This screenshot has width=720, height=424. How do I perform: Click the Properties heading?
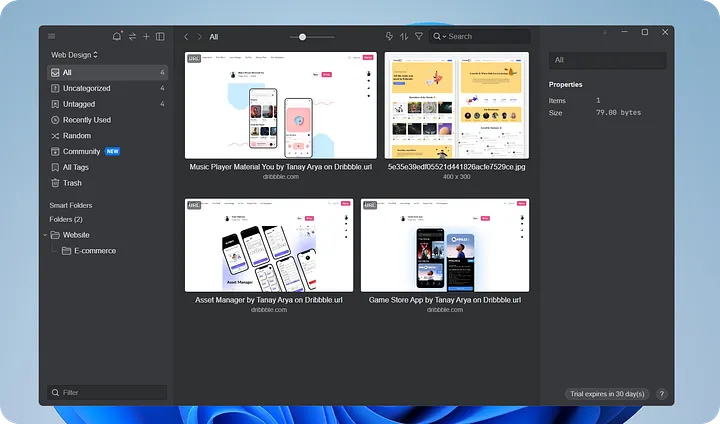click(565, 85)
